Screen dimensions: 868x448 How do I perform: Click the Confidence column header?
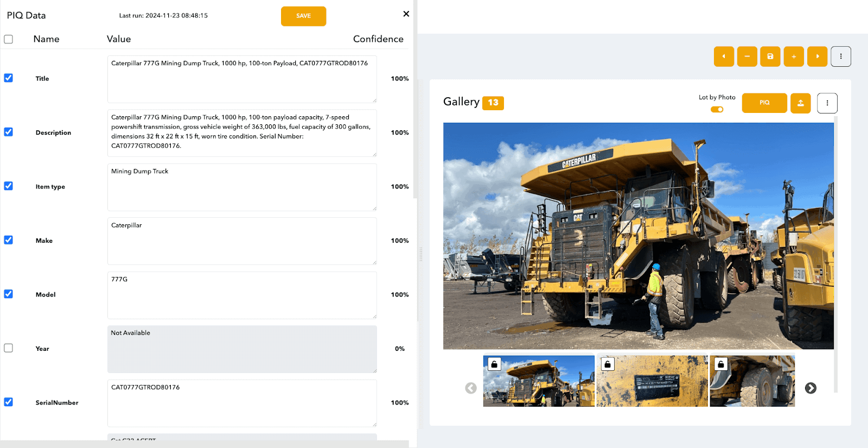click(x=378, y=39)
